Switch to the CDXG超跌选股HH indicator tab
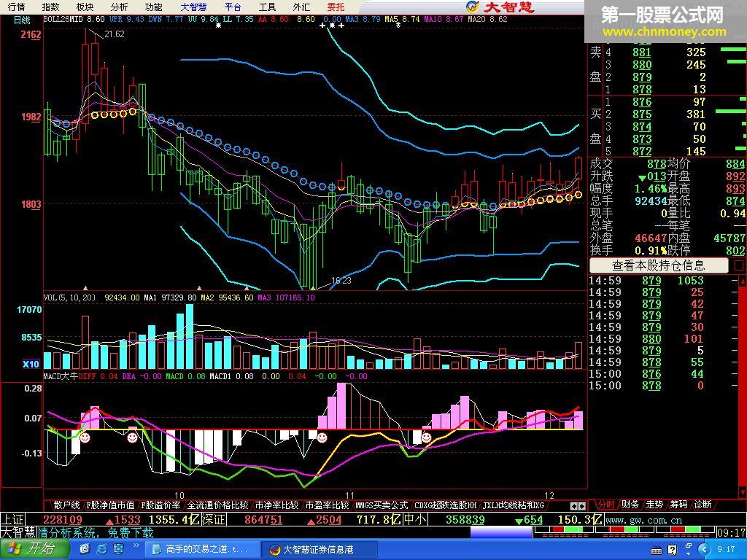 446,505
